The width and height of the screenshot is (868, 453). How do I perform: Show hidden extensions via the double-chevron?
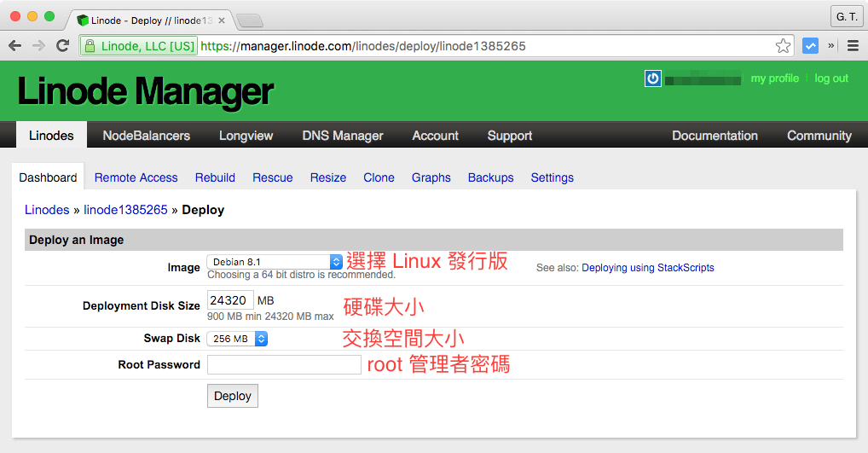coord(831,46)
